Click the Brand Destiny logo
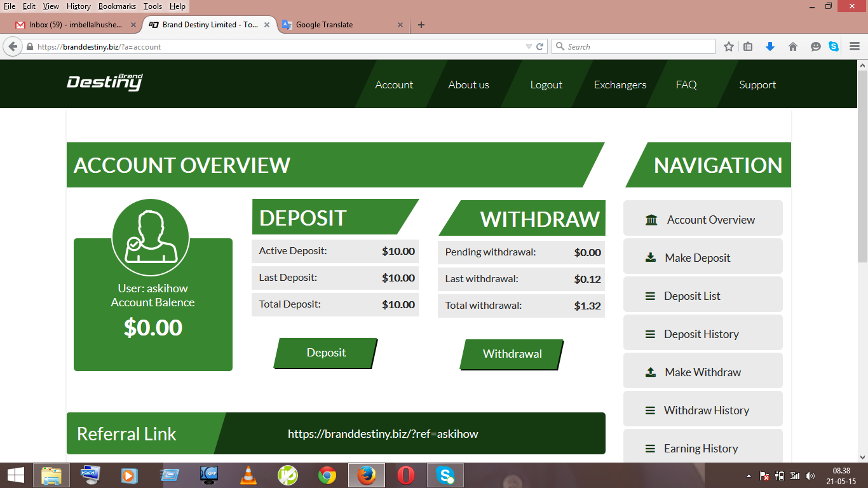The image size is (868, 488). 105,83
